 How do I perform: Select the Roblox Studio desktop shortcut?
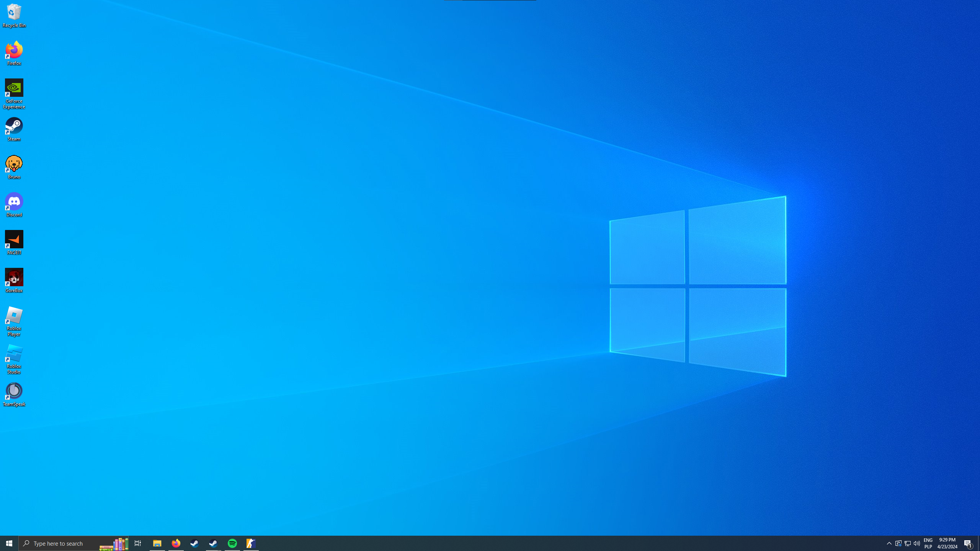pos(14,359)
